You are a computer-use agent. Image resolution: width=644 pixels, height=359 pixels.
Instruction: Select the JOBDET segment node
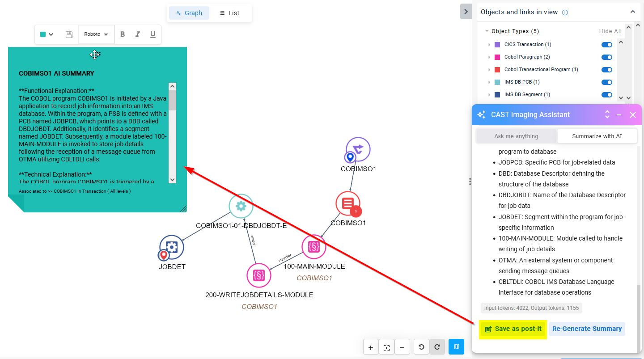172,248
